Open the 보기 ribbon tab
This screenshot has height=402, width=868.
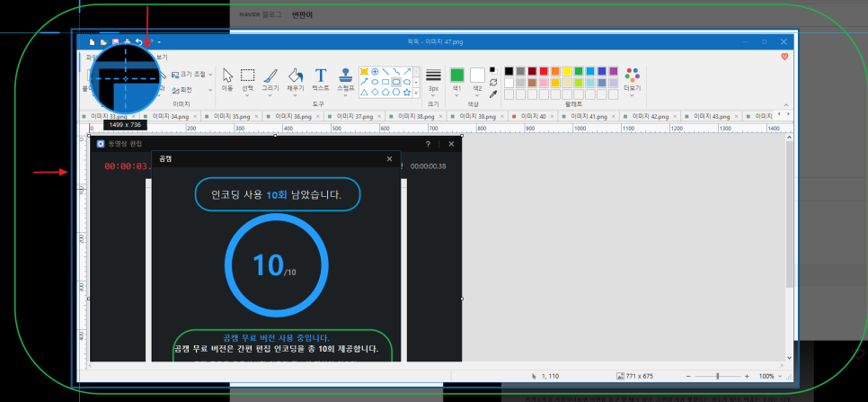162,57
